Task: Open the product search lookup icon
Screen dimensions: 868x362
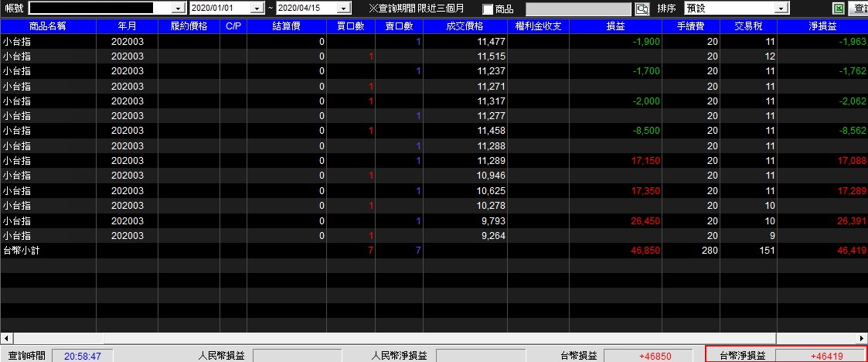Action: [x=642, y=9]
